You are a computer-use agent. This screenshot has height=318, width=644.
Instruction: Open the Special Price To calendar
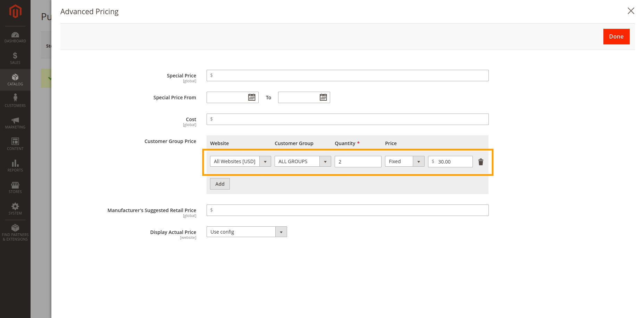(x=323, y=97)
